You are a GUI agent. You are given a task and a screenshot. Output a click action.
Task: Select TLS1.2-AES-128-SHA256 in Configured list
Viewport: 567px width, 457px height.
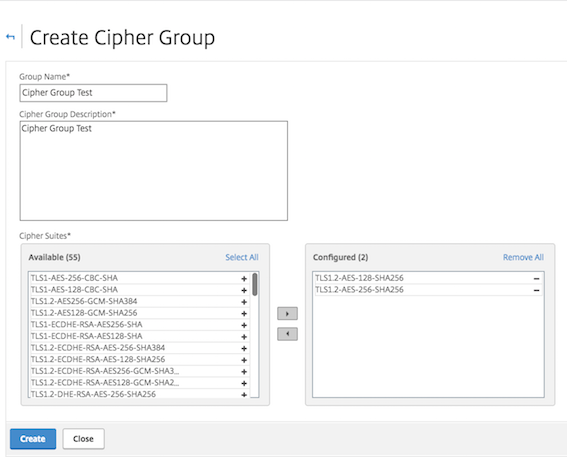pyautogui.click(x=359, y=278)
